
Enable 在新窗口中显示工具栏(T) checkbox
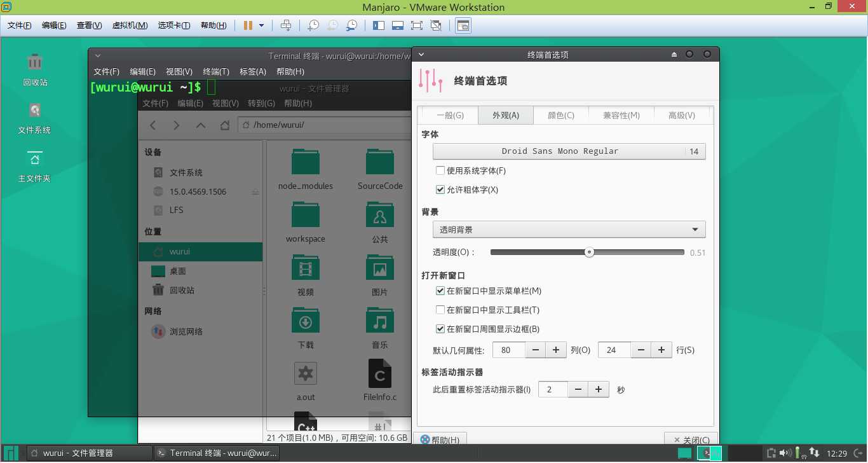click(440, 310)
